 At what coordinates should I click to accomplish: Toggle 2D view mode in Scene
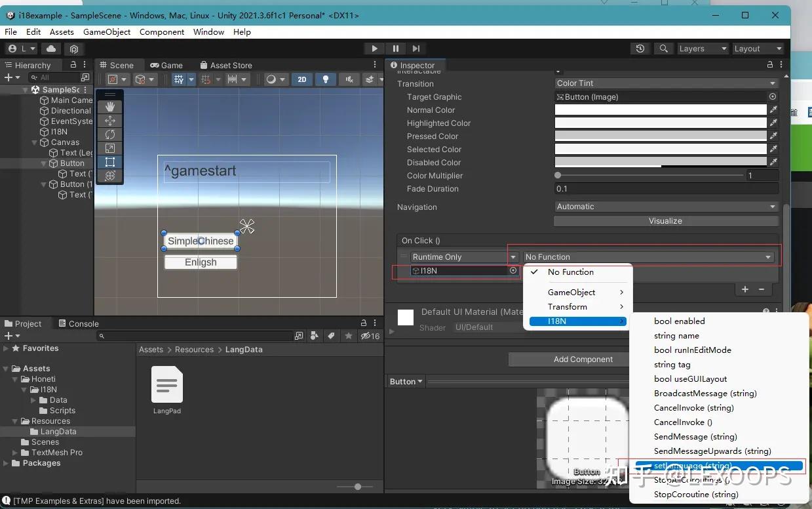click(x=301, y=79)
